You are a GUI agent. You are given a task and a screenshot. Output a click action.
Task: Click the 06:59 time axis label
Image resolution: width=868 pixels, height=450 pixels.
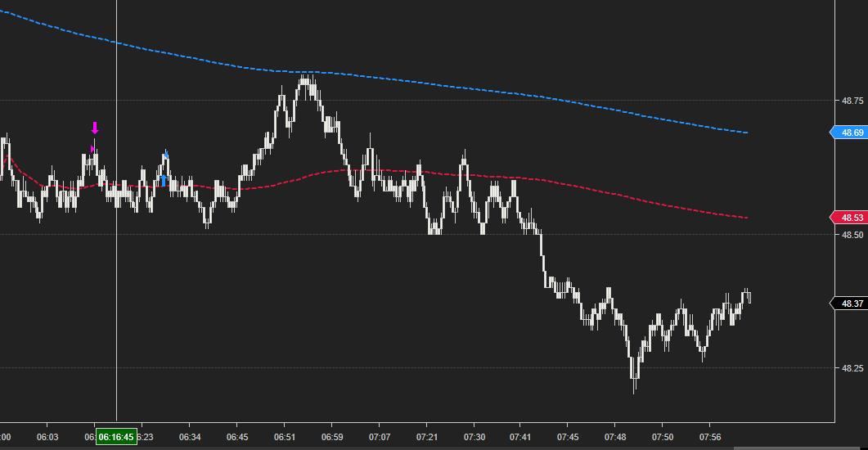coord(332,437)
